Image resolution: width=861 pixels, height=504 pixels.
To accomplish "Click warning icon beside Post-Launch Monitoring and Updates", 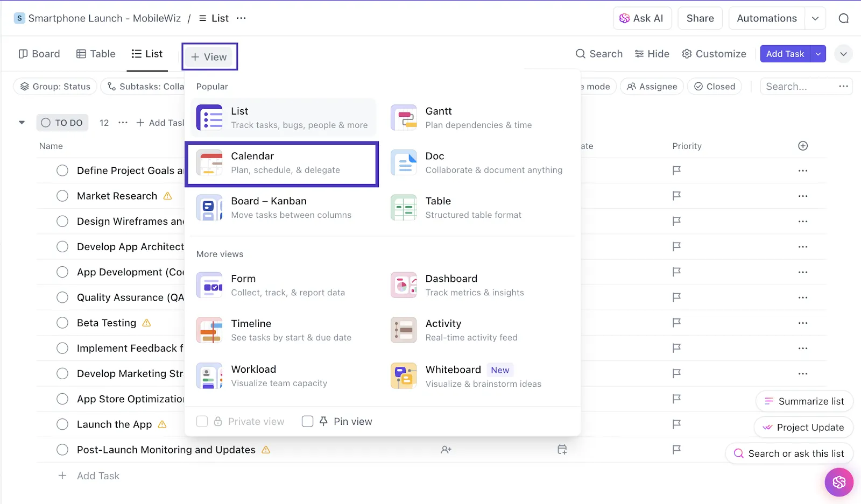I will pyautogui.click(x=266, y=450).
